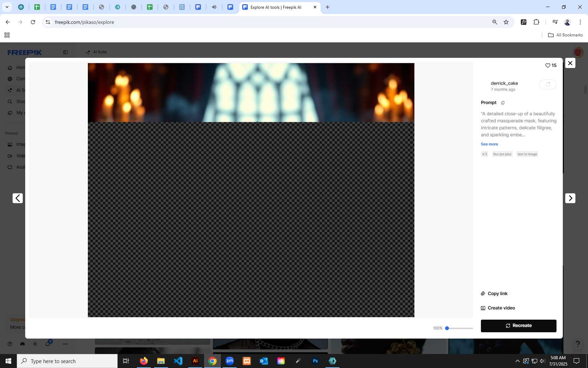Click the Freepik logo
This screenshot has width=588, height=368.
[24, 53]
